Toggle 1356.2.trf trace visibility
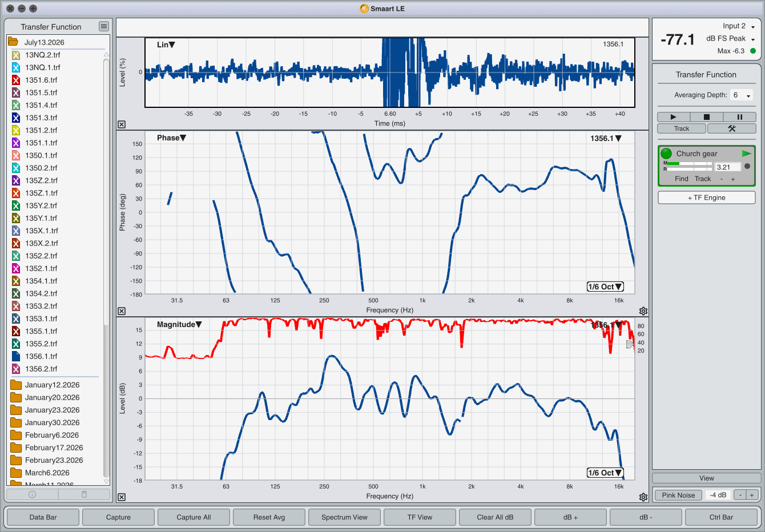Screen dimensions: 765x532 point(16,369)
